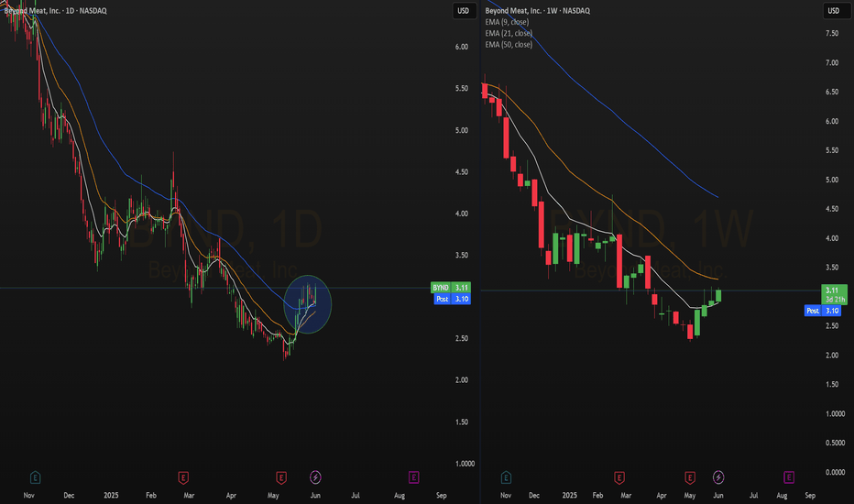Click the green 3.11 countdown label on 1W chart
Screen dimensions: 854x504
tap(834, 295)
